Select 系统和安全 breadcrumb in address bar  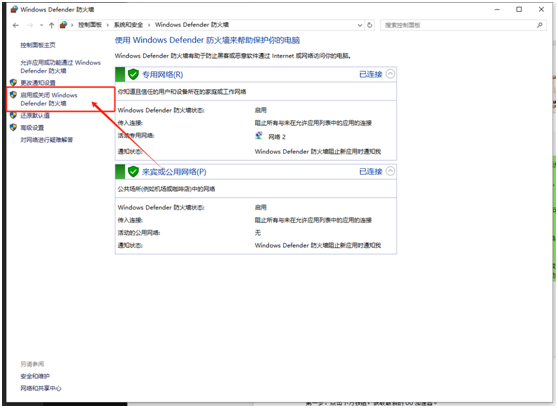(128, 25)
